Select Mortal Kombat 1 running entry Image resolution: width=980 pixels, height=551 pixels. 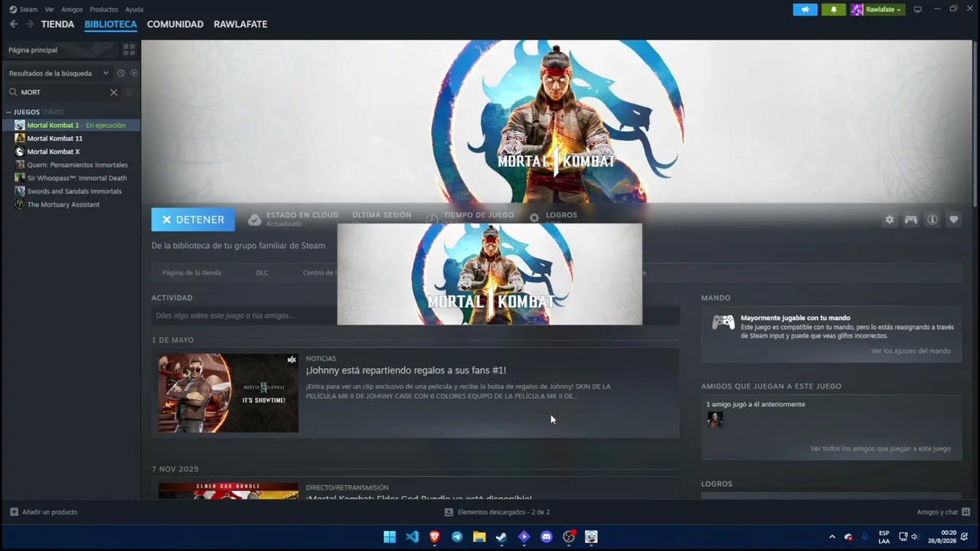coord(70,125)
